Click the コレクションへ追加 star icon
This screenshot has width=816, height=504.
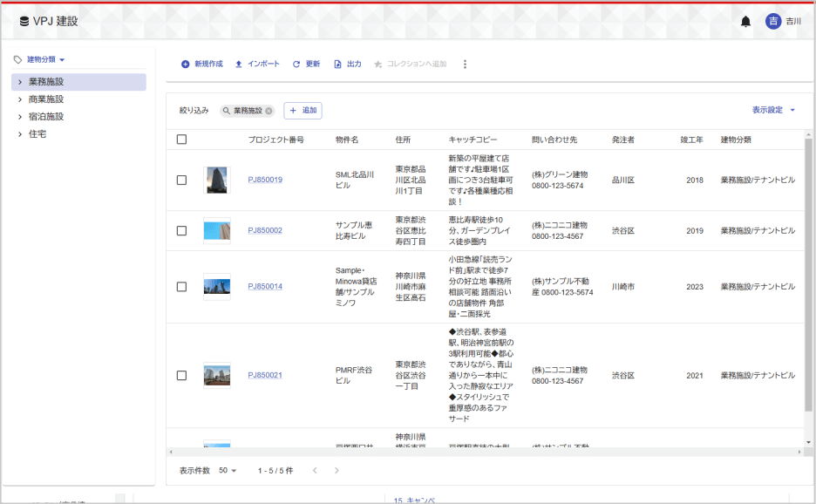[378, 64]
